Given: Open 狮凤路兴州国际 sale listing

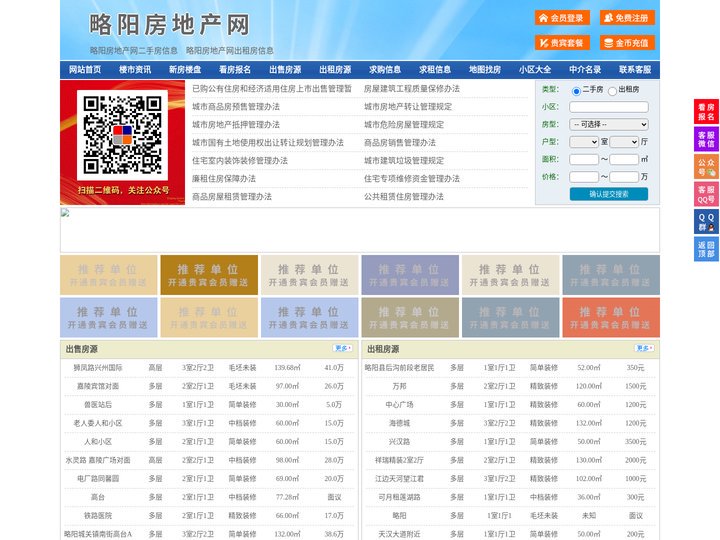Looking at the screenshot, I should pyautogui.click(x=98, y=368).
